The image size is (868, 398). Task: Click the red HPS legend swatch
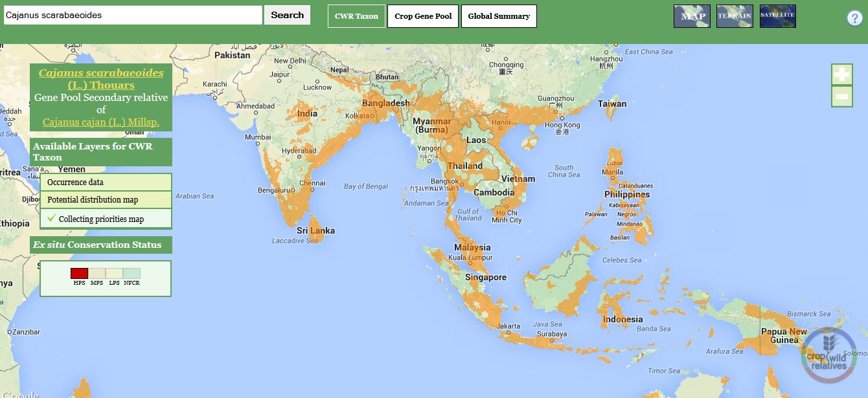(79, 274)
